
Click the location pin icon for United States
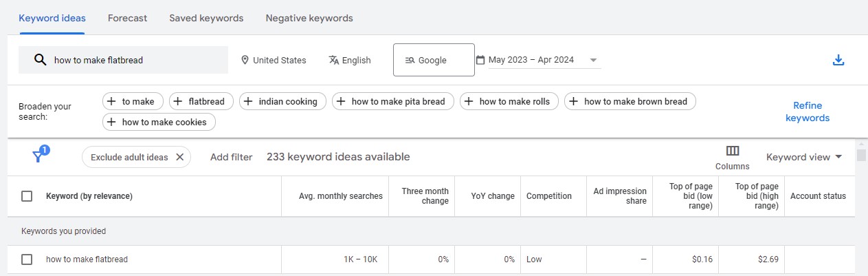tap(245, 60)
